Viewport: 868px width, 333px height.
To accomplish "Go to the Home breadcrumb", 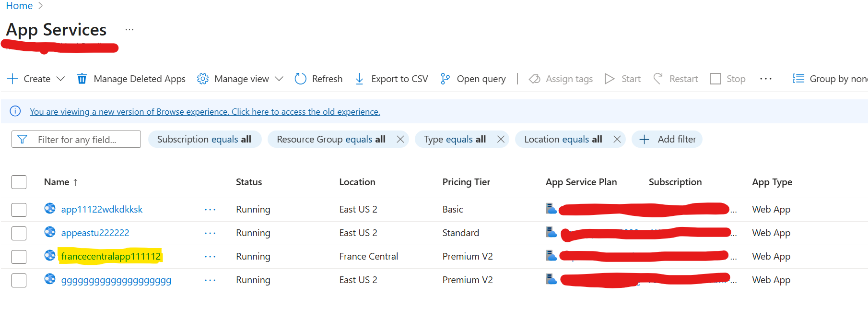I will coord(19,6).
